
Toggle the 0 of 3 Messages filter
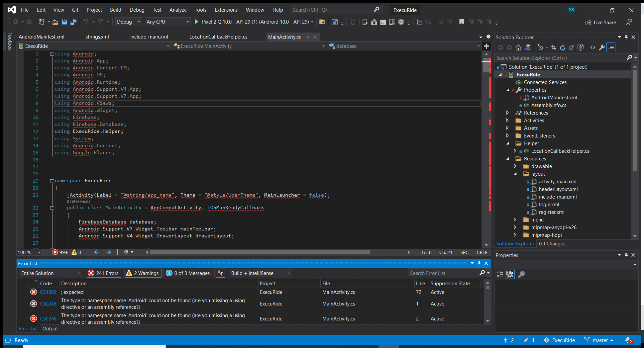(188, 273)
